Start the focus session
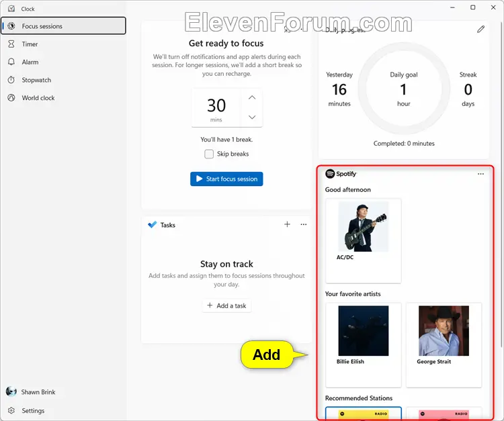Viewport: 504px width, 421px height. pos(226,179)
